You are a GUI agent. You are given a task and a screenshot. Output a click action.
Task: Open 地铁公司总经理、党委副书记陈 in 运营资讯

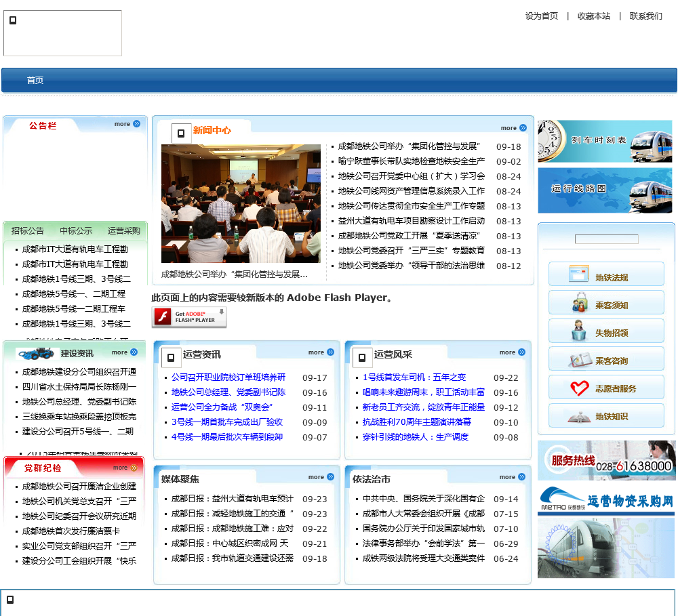228,392
